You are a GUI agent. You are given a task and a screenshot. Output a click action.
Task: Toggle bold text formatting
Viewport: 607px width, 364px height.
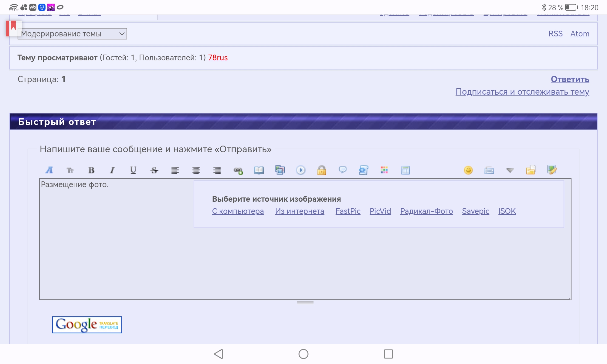coord(91,170)
